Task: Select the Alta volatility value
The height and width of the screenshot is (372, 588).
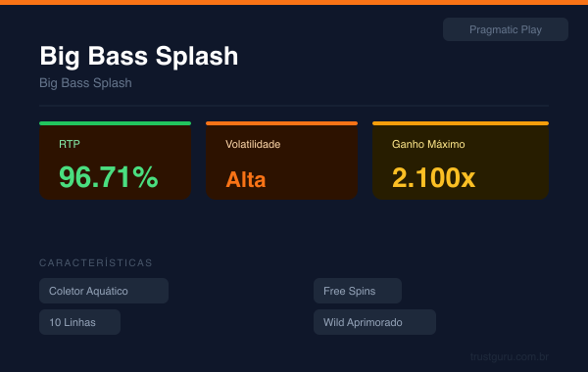Action: click(246, 179)
